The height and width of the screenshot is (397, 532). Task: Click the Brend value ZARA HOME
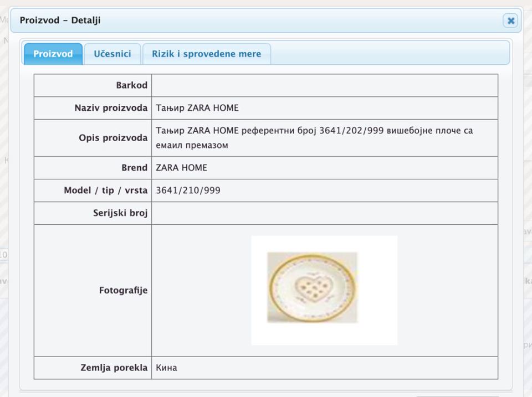tap(181, 168)
